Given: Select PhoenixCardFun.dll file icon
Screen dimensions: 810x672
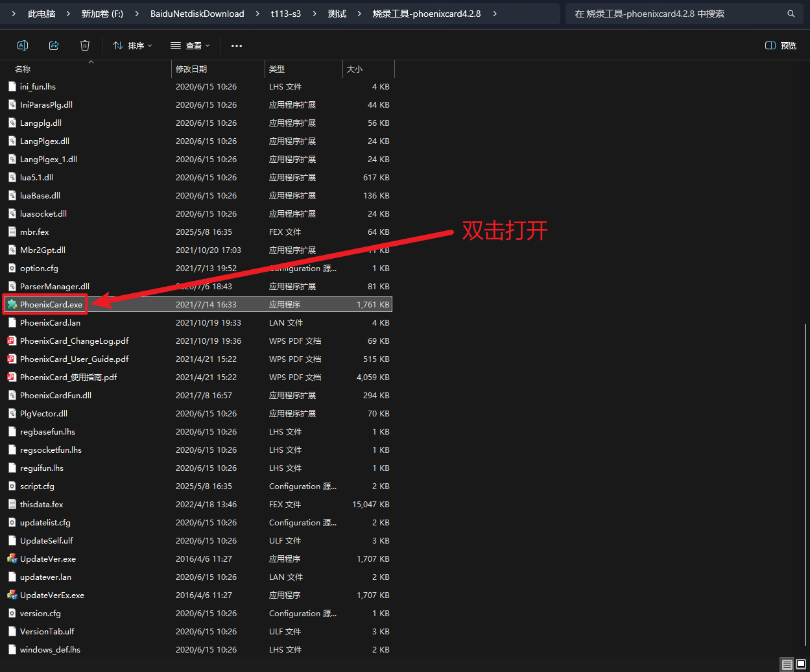Looking at the screenshot, I should point(12,395).
